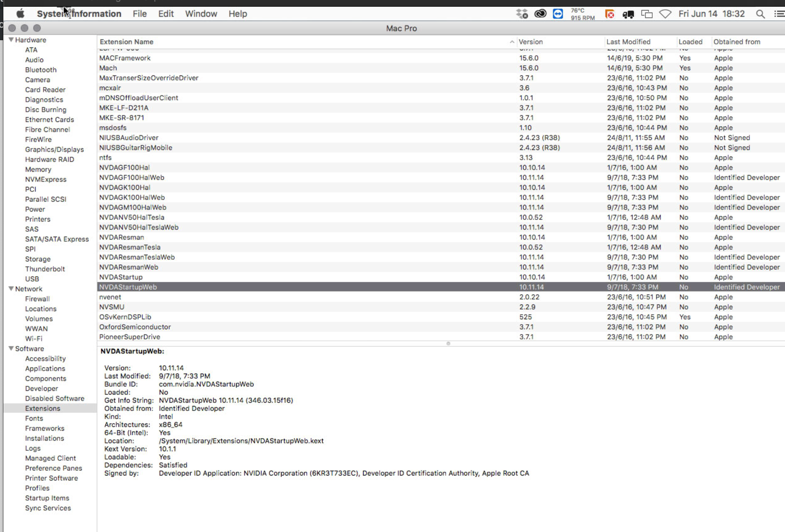Select Thunderbolt in the sidebar
The image size is (785, 532).
click(45, 269)
